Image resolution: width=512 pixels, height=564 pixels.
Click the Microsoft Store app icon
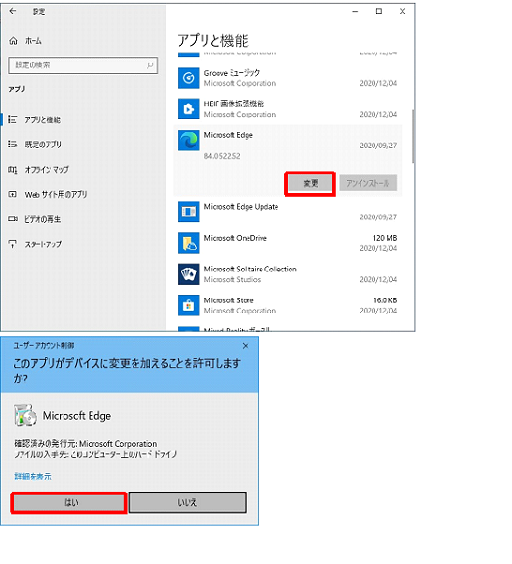coord(189,305)
